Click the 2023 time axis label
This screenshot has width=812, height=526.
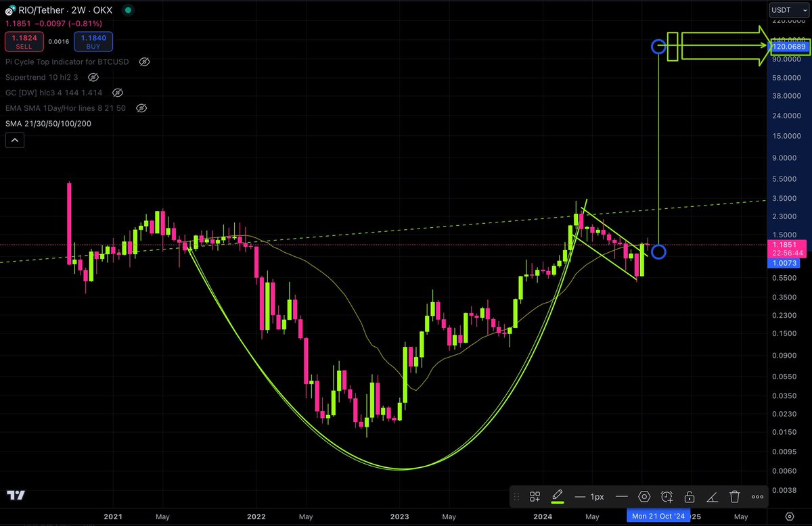coord(399,516)
